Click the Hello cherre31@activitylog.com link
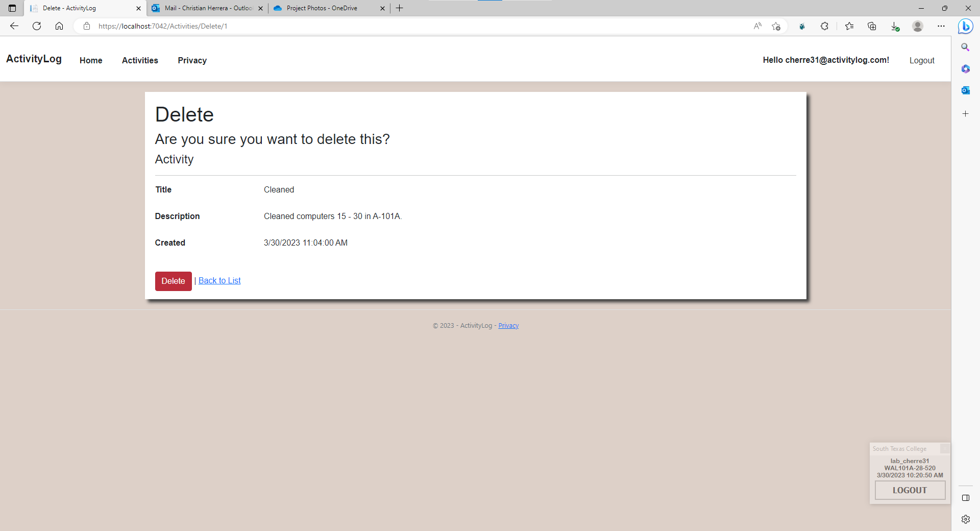The height and width of the screenshot is (531, 980). [x=826, y=60]
